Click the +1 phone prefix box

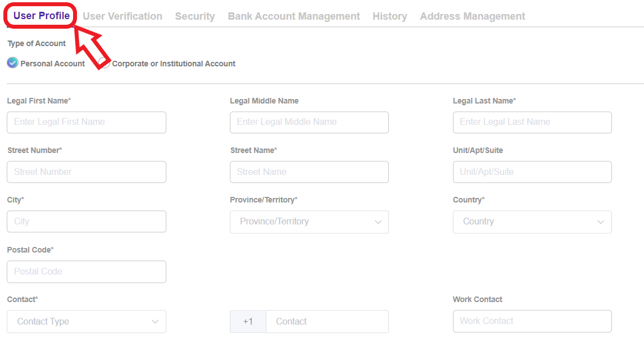(247, 321)
